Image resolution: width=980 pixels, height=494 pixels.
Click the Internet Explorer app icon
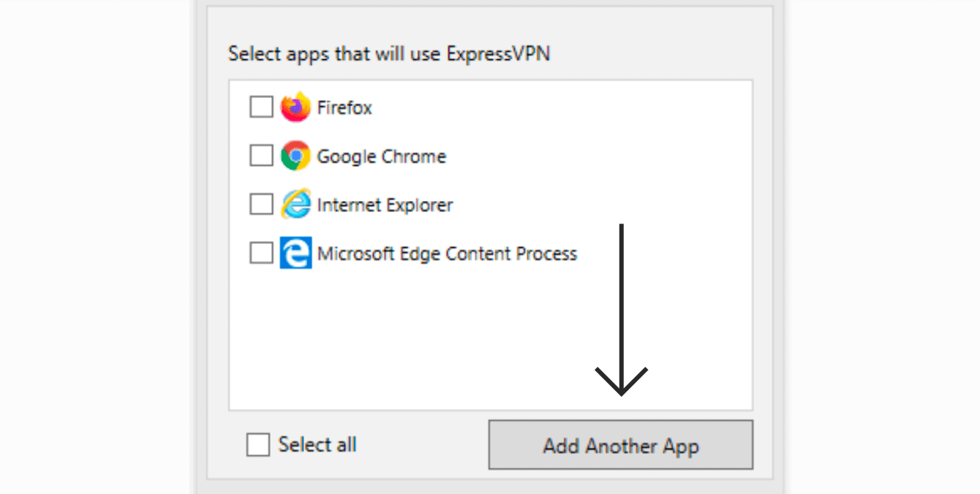[295, 205]
